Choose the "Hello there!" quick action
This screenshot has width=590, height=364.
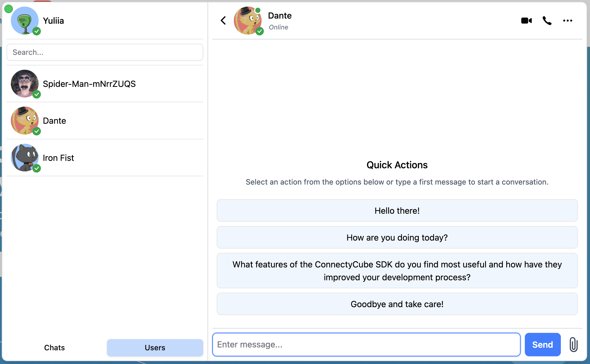pos(397,211)
